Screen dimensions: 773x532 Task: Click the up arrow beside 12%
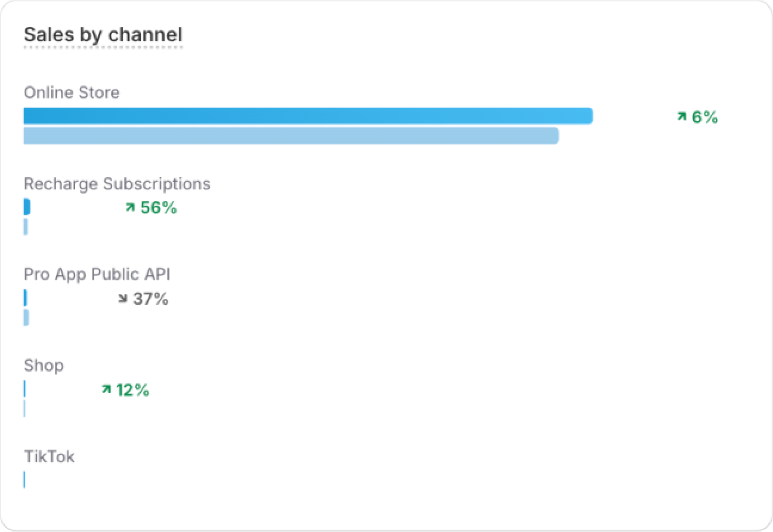[x=106, y=390]
